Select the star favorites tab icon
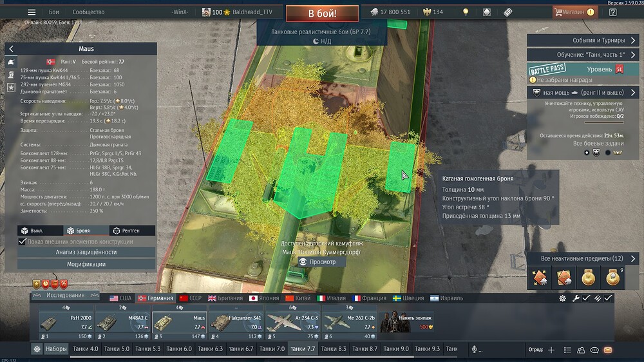The width and height of the screenshot is (644, 362). pos(11,87)
